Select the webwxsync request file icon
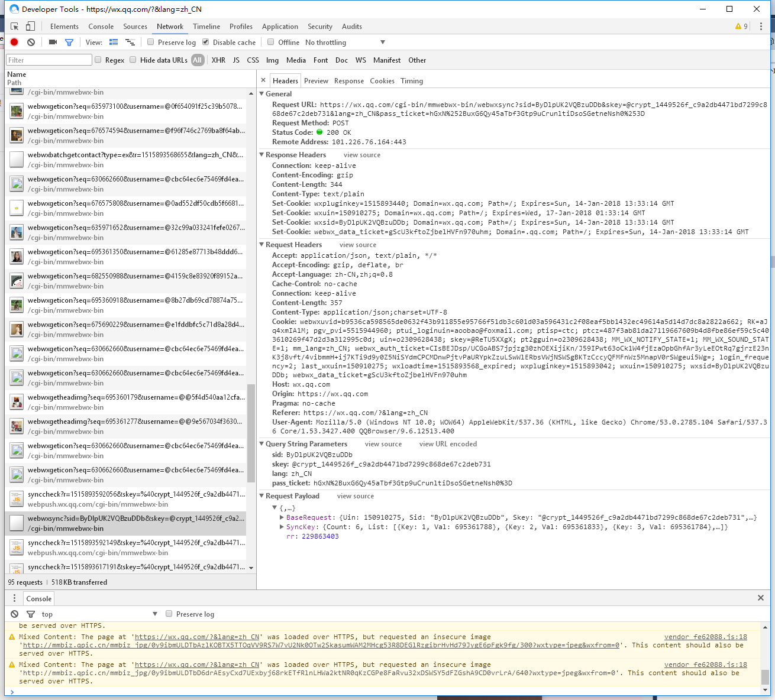The image size is (775, 700). tap(17, 523)
